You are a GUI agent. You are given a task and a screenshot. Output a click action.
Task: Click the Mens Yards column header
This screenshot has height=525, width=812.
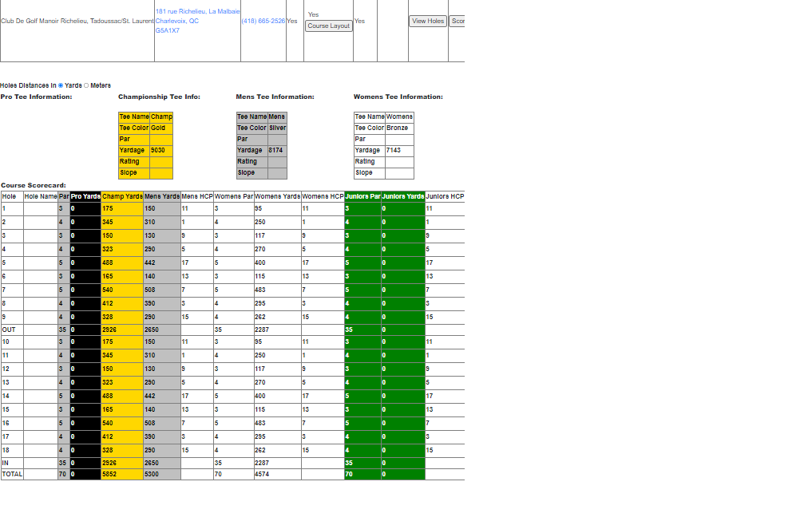pyautogui.click(x=162, y=196)
